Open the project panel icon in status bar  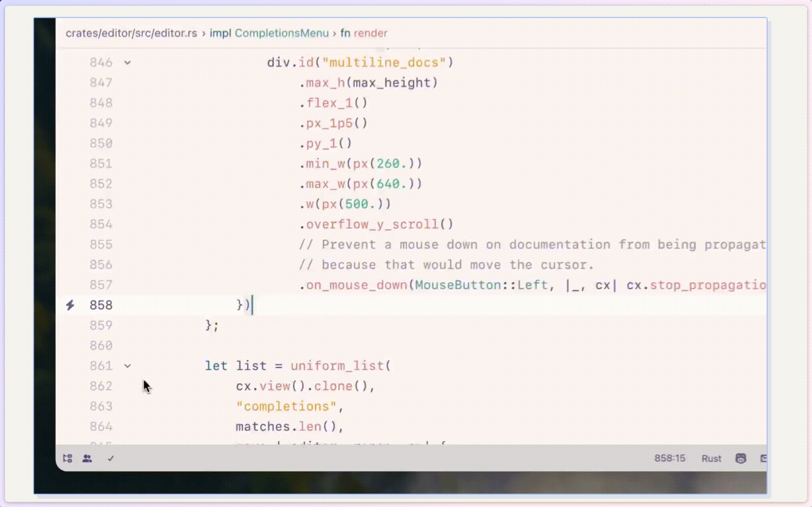[68, 458]
